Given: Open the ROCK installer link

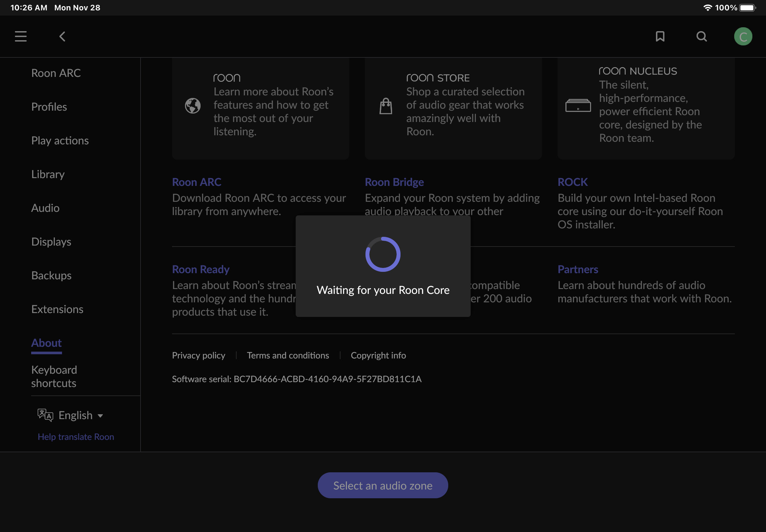Looking at the screenshot, I should pyautogui.click(x=573, y=182).
